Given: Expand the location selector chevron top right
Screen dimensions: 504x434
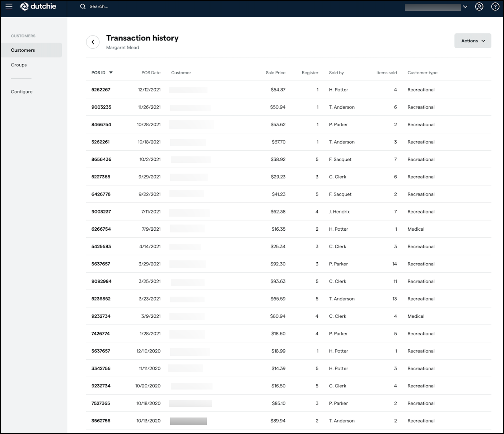Looking at the screenshot, I should click(x=466, y=6).
